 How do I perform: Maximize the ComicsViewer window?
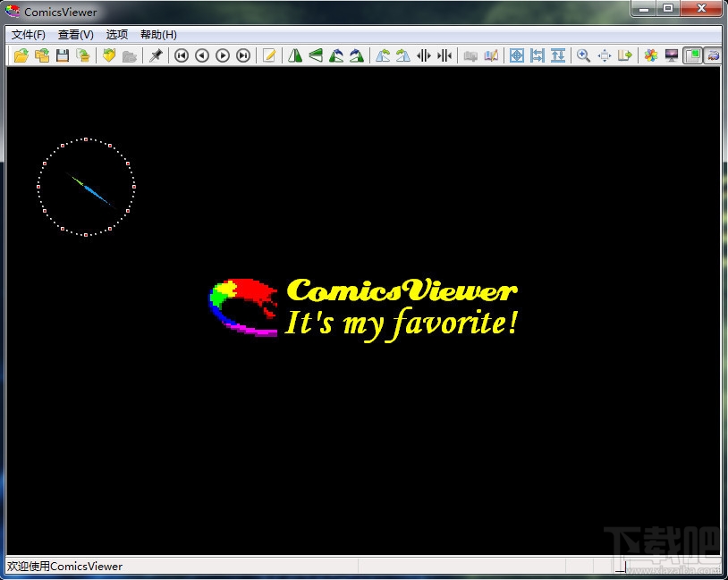pos(668,8)
